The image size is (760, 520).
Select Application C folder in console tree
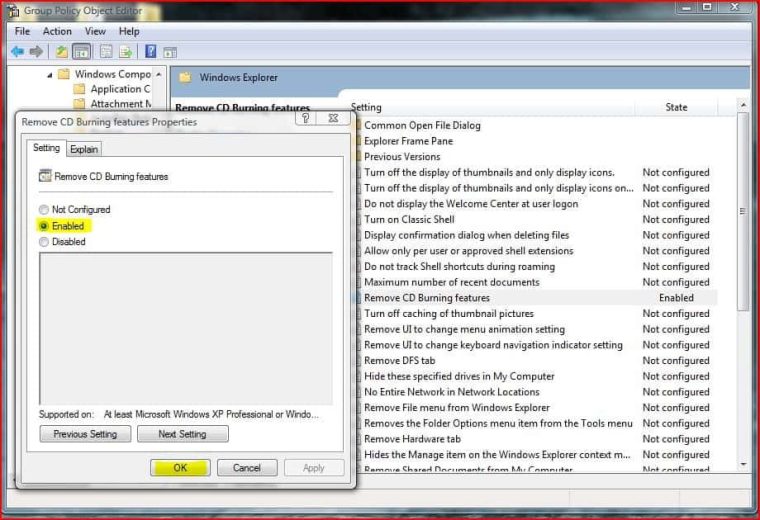pos(120,89)
